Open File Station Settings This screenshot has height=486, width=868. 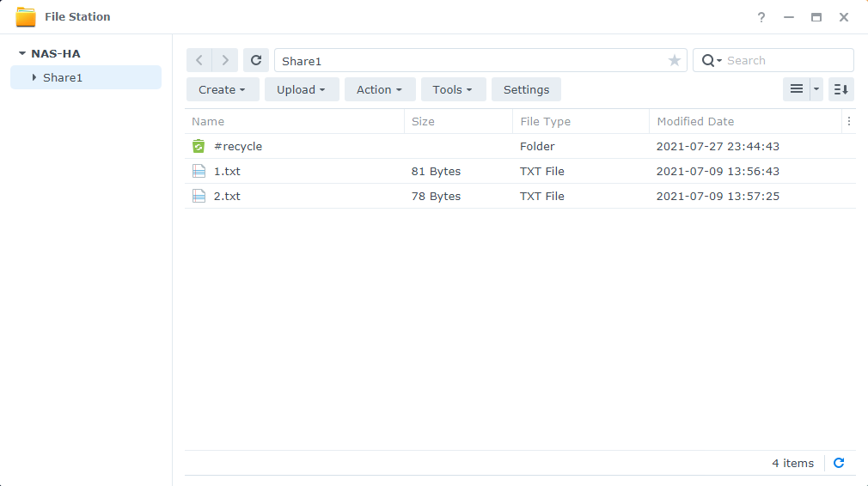click(526, 89)
